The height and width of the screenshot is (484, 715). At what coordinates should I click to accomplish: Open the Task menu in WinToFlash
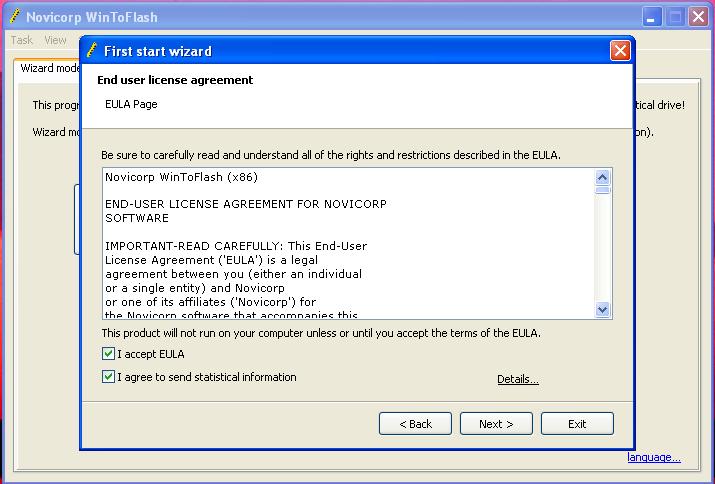21,40
